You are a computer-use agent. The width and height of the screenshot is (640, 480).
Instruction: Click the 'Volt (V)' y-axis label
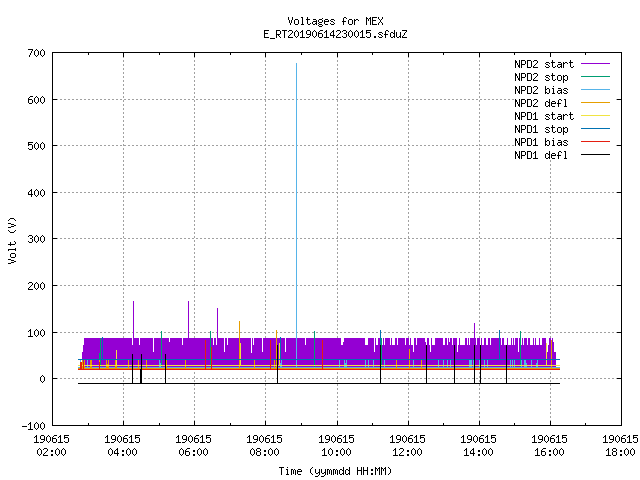(12, 240)
